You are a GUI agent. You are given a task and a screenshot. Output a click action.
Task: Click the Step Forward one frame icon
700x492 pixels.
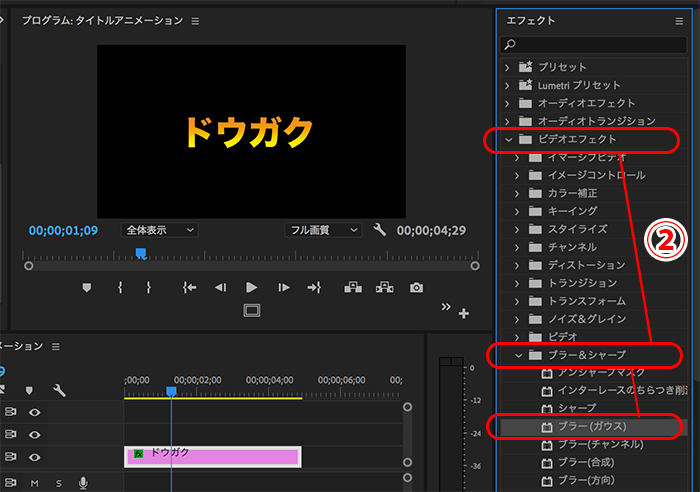tap(284, 287)
